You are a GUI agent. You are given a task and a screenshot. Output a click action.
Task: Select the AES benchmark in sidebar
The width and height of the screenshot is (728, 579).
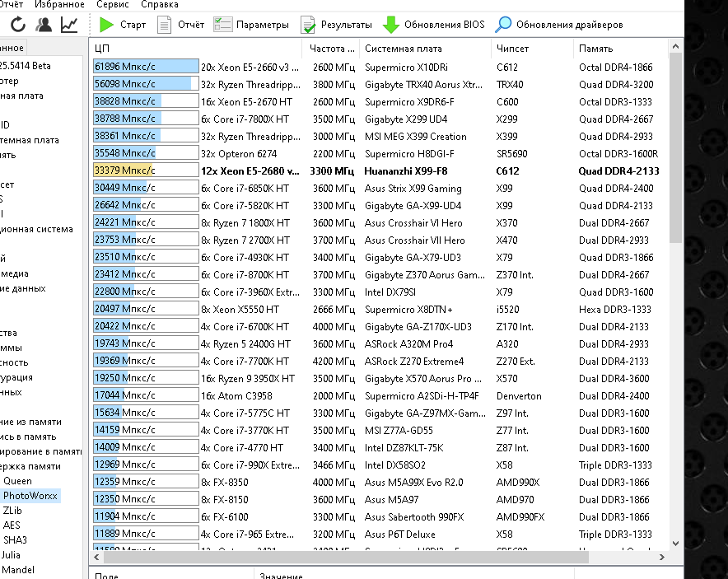click(x=12, y=525)
